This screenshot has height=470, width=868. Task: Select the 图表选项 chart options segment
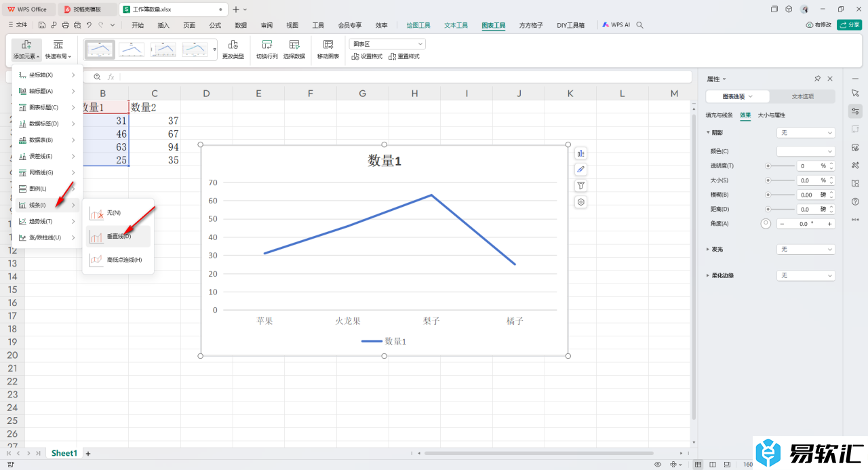coord(738,96)
